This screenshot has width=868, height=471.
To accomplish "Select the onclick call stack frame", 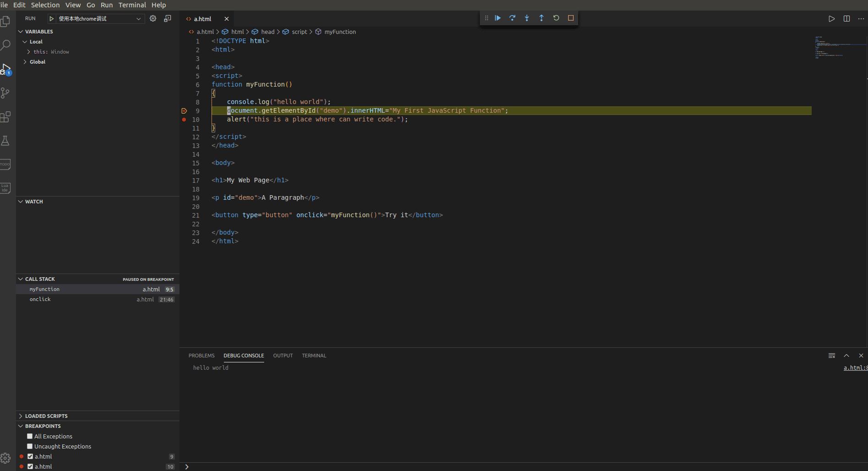I will (40, 299).
